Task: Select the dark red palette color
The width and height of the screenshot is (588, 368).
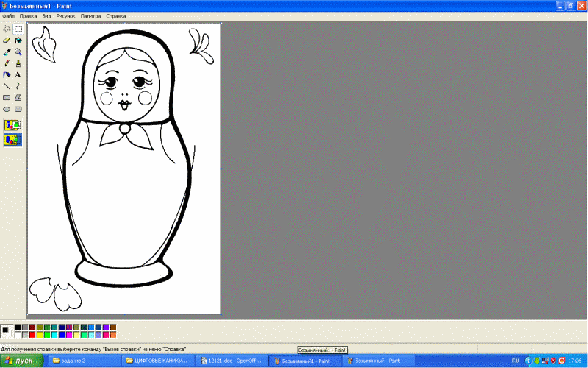Action: coord(32,328)
